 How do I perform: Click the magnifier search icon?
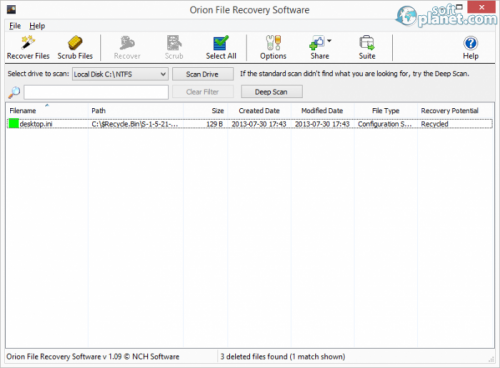coord(14,92)
